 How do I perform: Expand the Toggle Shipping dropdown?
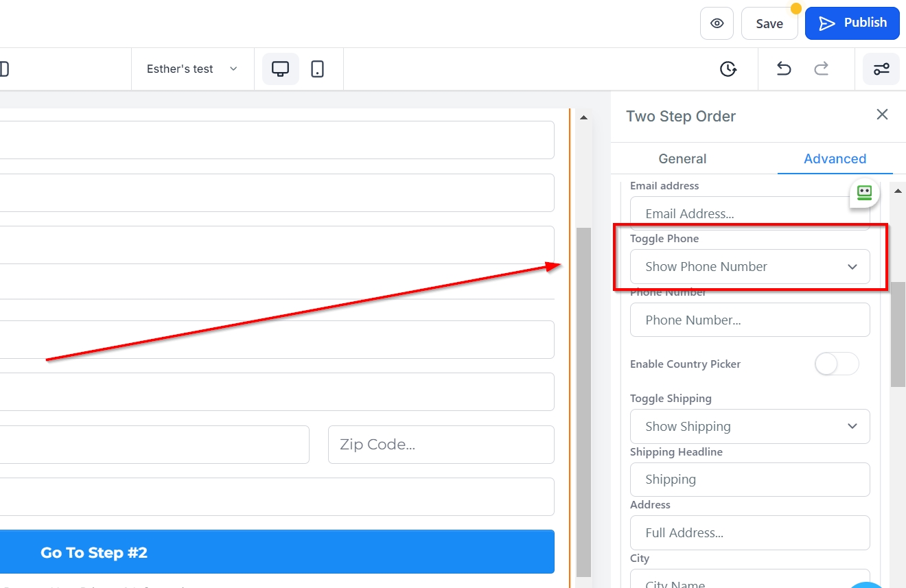click(750, 426)
